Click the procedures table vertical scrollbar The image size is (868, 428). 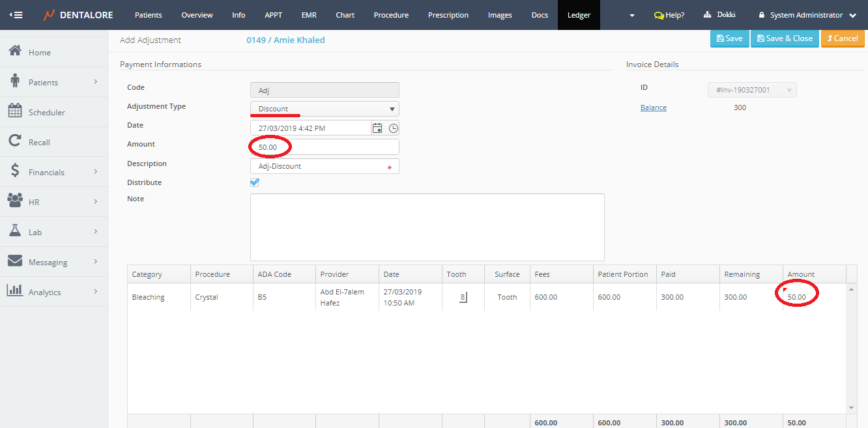click(851, 348)
